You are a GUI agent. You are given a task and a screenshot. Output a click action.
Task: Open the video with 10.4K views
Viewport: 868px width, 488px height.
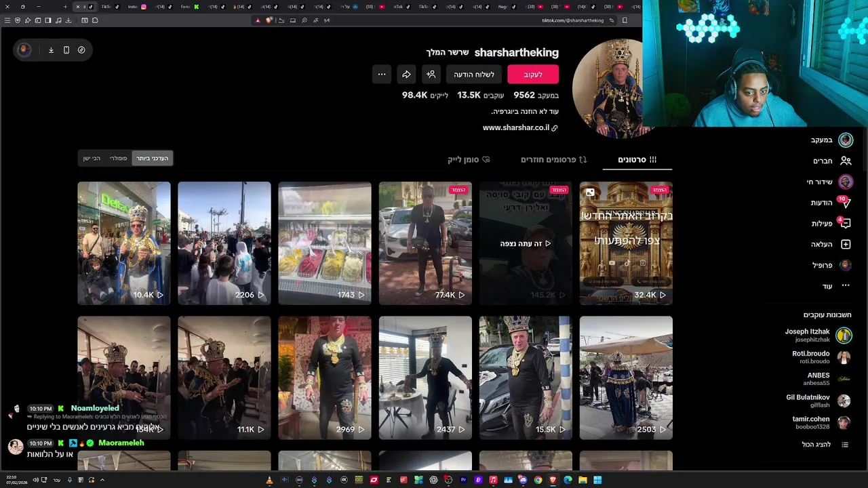[x=124, y=243]
